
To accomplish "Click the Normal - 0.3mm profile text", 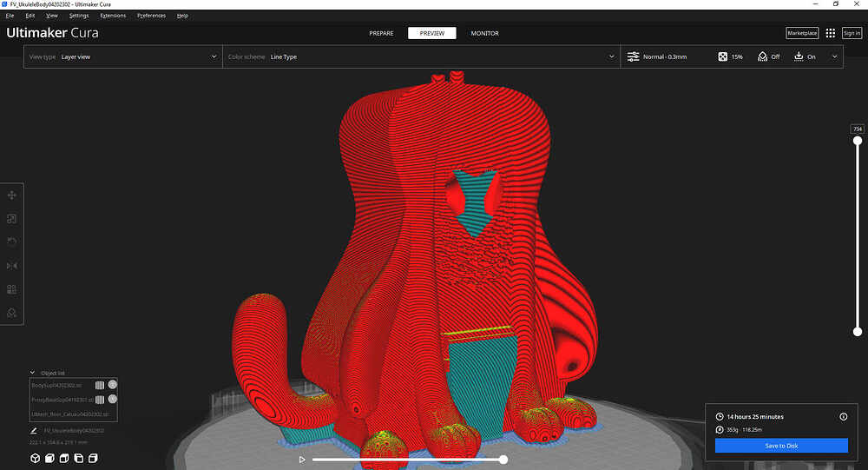I will coord(665,56).
